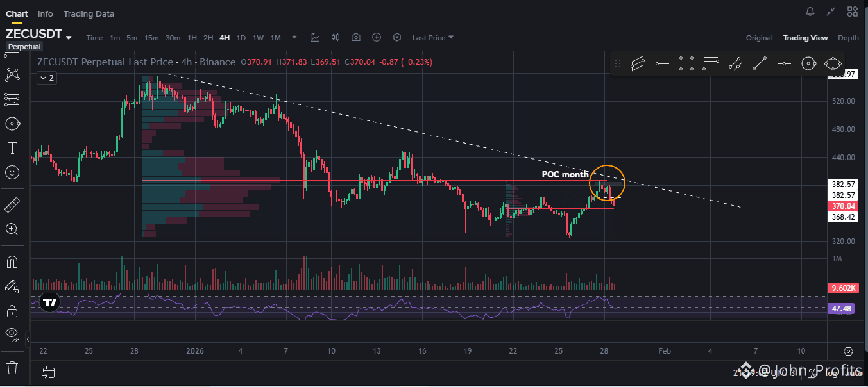868x387 pixels.
Task: Click the plus circle add icon
Action: [377, 38]
